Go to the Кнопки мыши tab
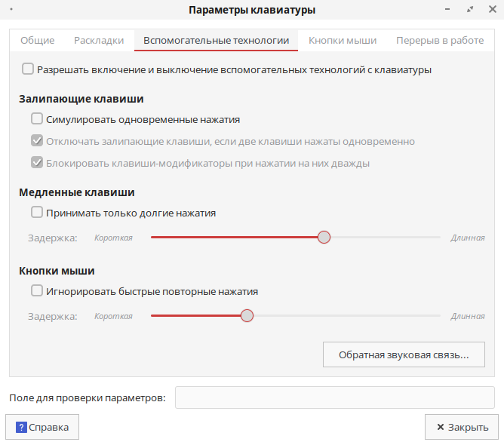Viewport: 504px width, 445px height. [342, 41]
